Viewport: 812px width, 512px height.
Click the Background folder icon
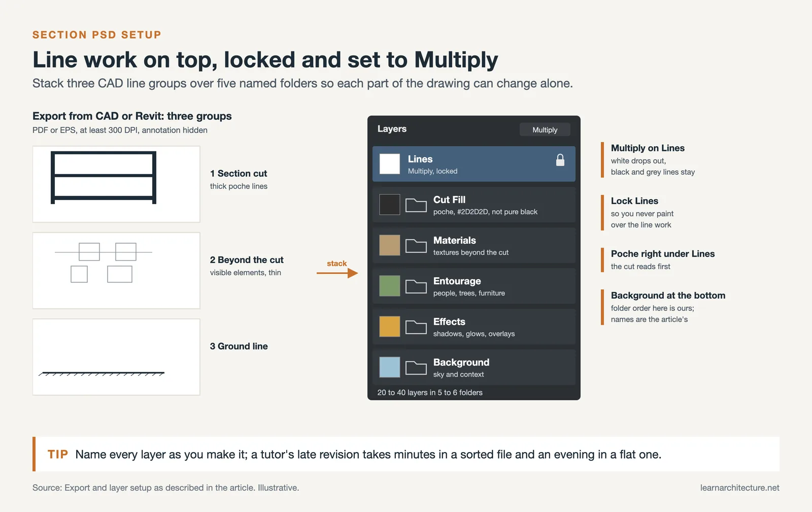pos(416,368)
